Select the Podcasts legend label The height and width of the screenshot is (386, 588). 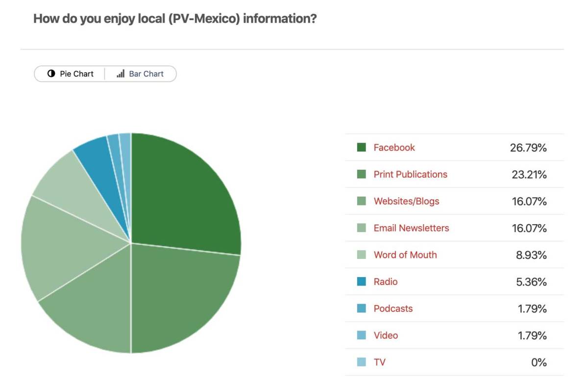[x=393, y=309]
